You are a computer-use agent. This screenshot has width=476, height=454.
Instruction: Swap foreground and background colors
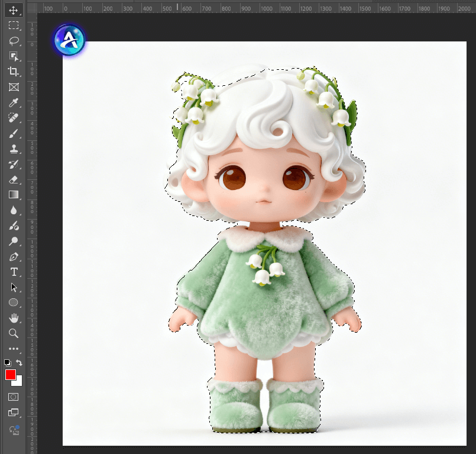pos(20,362)
